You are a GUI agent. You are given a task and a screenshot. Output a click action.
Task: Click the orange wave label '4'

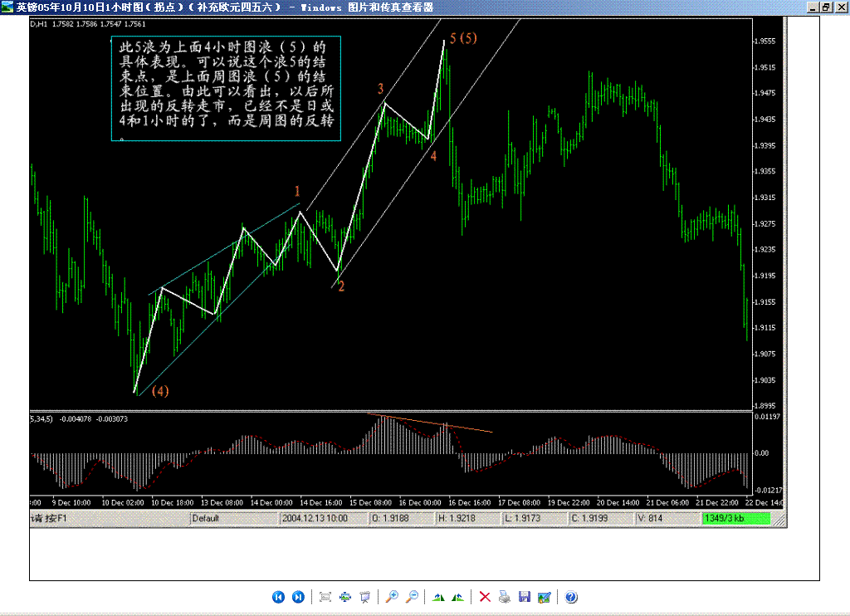tap(433, 156)
